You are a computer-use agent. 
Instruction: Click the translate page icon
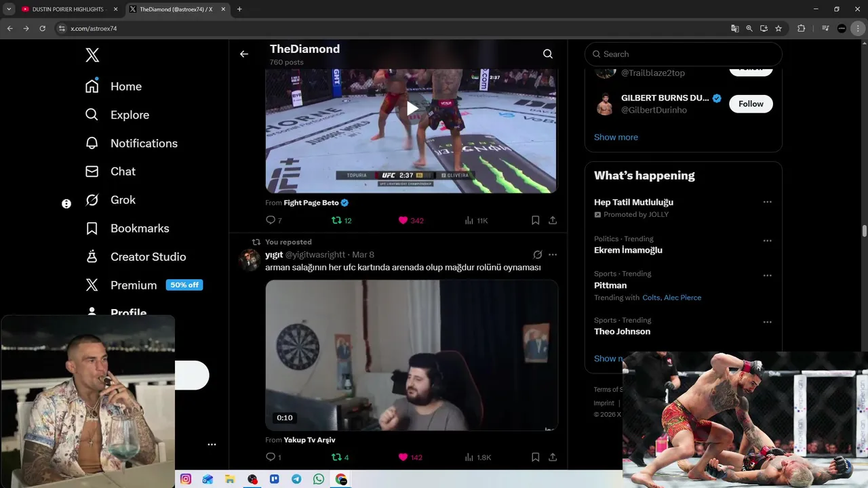click(x=734, y=28)
